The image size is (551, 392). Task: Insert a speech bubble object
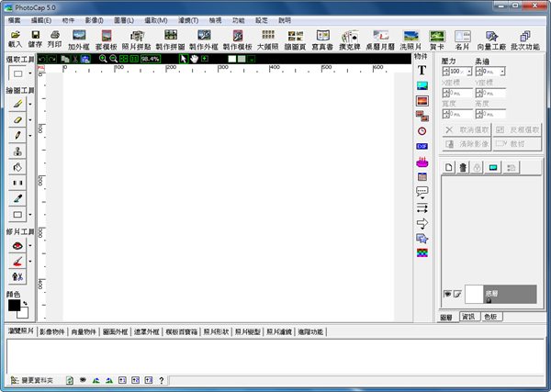[x=422, y=193]
